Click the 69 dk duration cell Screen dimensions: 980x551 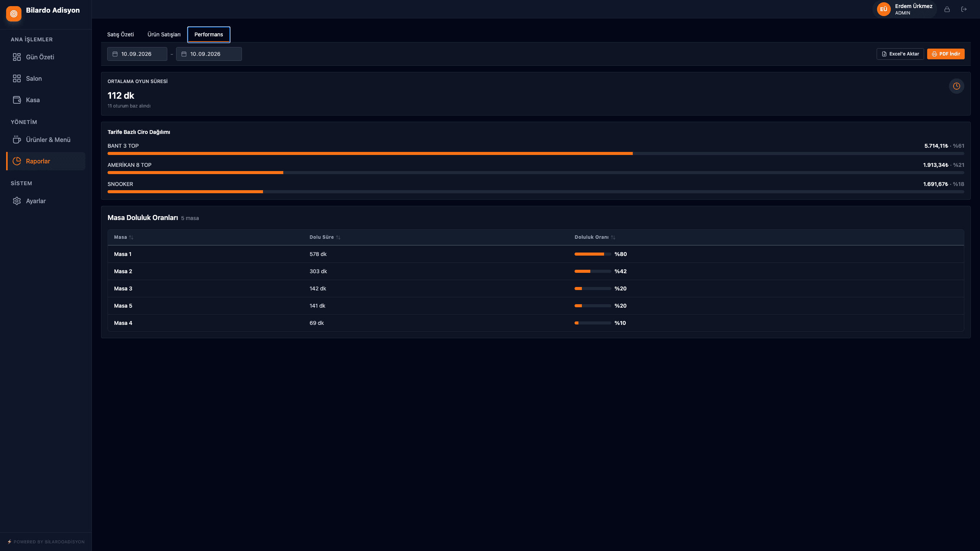[317, 323]
